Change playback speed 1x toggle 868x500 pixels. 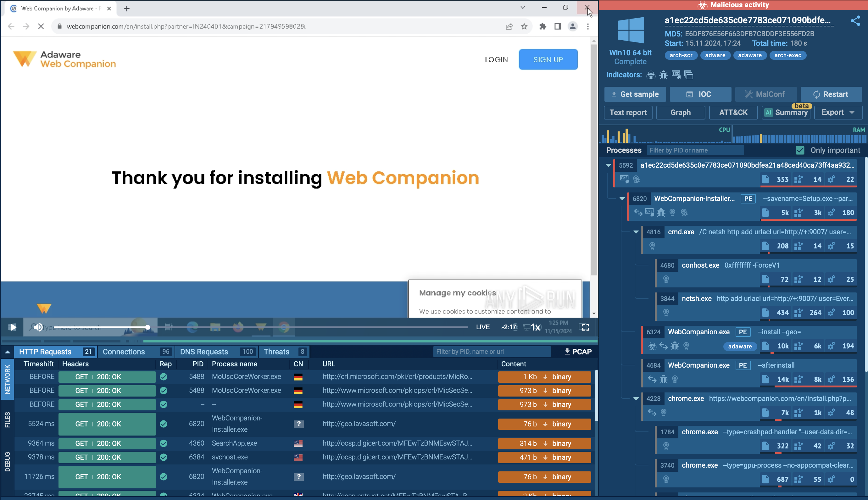pos(535,327)
